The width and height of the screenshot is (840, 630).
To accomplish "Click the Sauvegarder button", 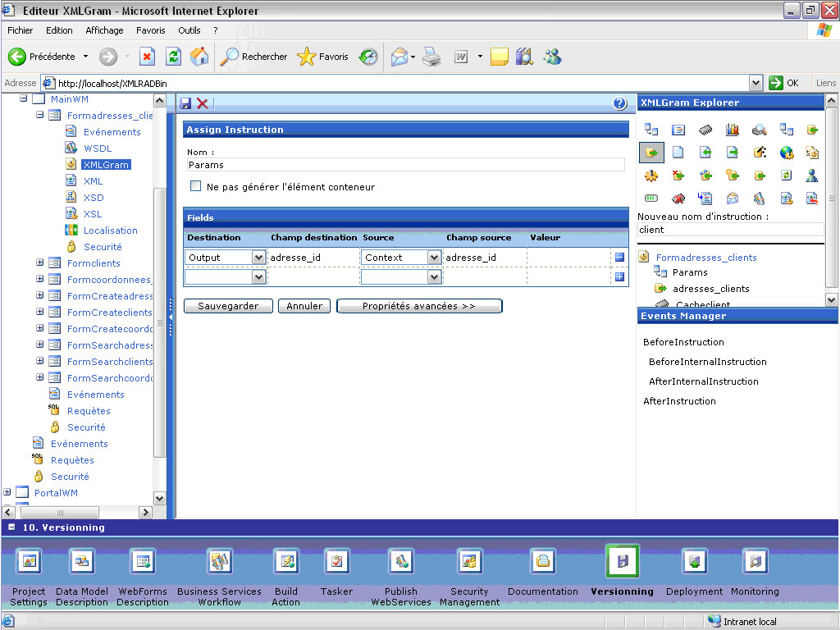I will (x=227, y=306).
